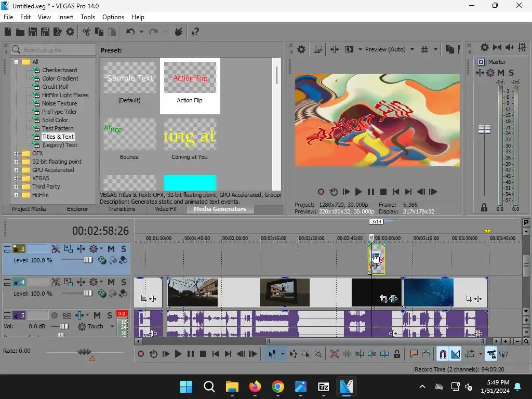This screenshot has height=399, width=532.
Task: Open the Insert menu
Action: point(65,17)
